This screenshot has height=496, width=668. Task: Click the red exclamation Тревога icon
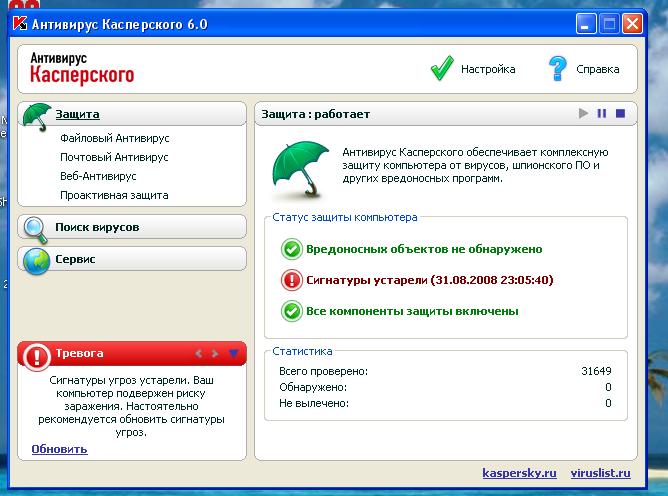click(37, 356)
